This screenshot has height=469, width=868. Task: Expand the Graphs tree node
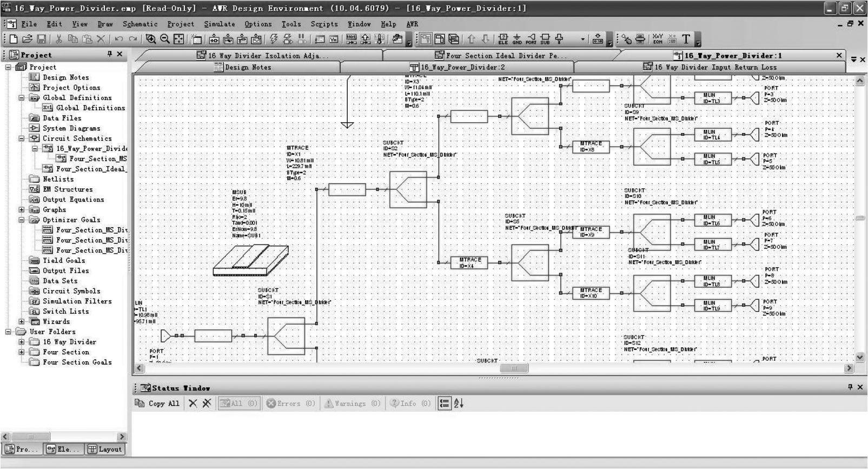pyautogui.click(x=22, y=210)
